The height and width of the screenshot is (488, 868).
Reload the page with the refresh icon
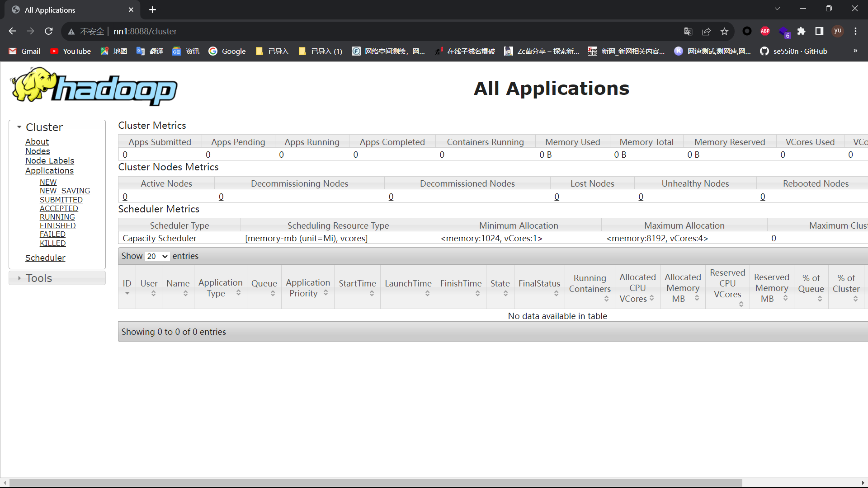49,31
